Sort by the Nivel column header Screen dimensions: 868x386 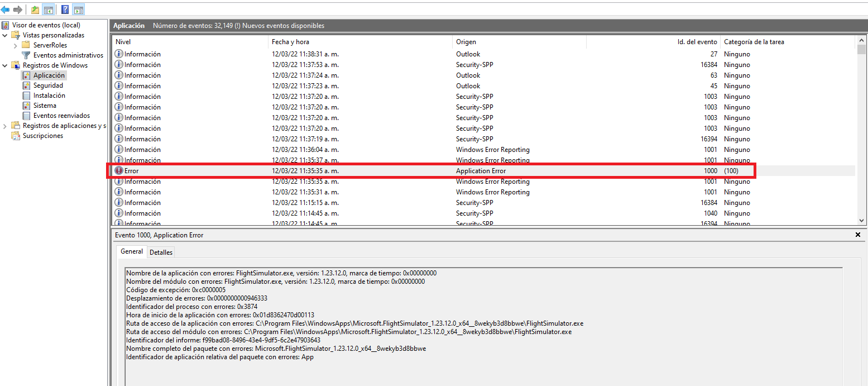(x=190, y=42)
